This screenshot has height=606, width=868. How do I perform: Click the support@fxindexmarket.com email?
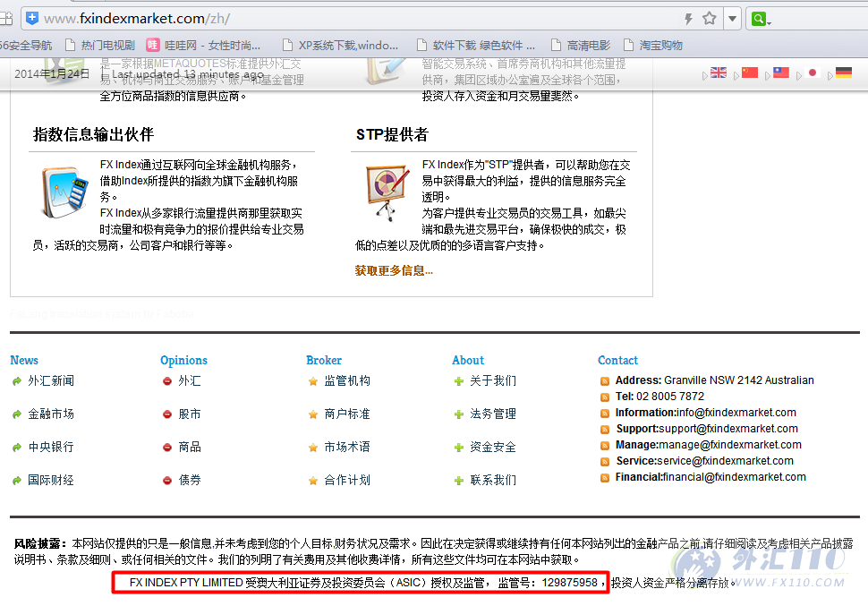tap(728, 429)
